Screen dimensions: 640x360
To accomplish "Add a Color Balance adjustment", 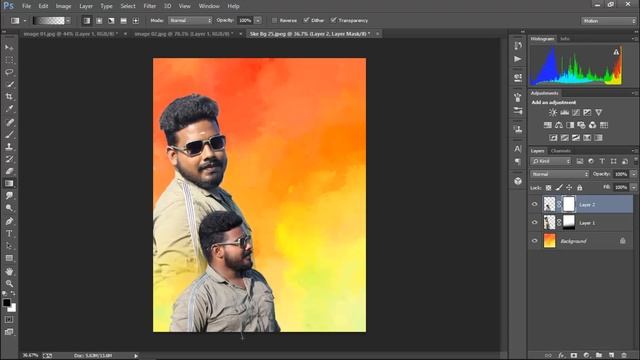I will coord(559,125).
